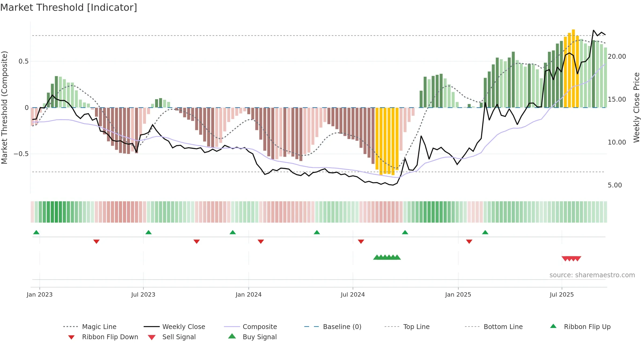Click the Jan 2023 x-axis label

pyautogui.click(x=40, y=294)
